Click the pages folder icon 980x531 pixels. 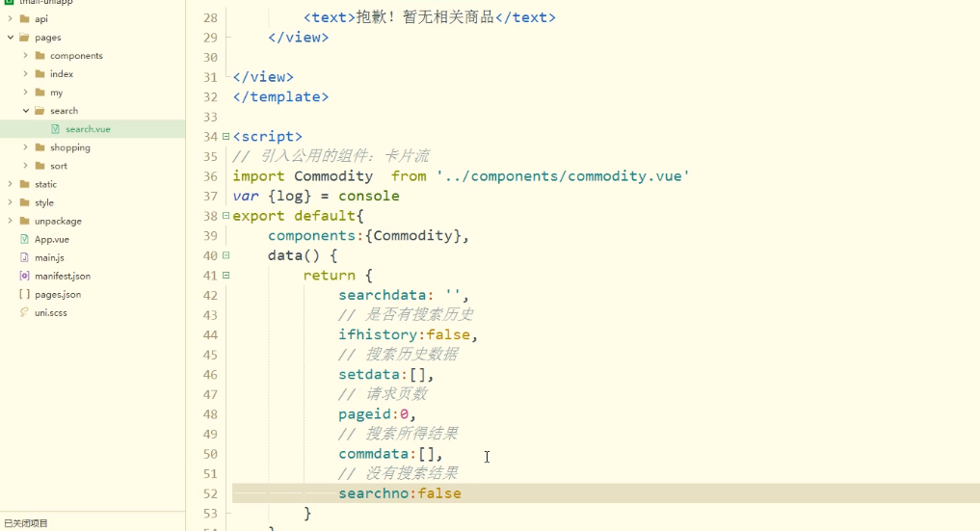pyautogui.click(x=24, y=38)
